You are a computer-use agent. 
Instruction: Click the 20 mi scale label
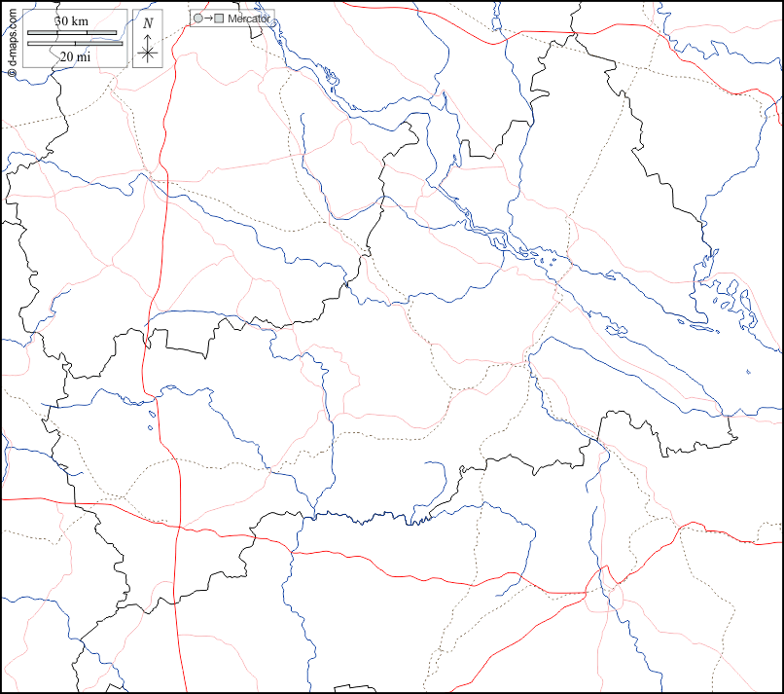(75, 57)
